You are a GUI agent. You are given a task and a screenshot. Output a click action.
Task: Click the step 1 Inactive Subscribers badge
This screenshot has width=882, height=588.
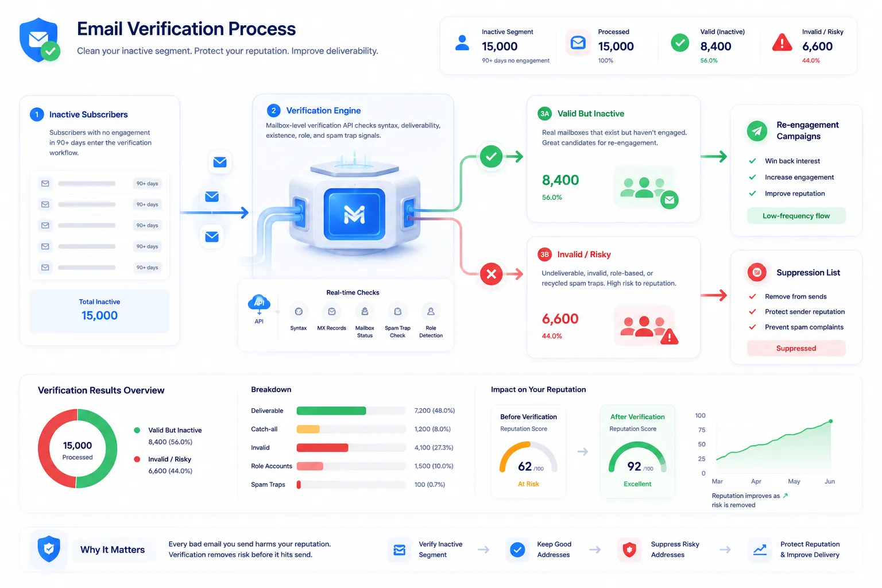click(x=37, y=114)
